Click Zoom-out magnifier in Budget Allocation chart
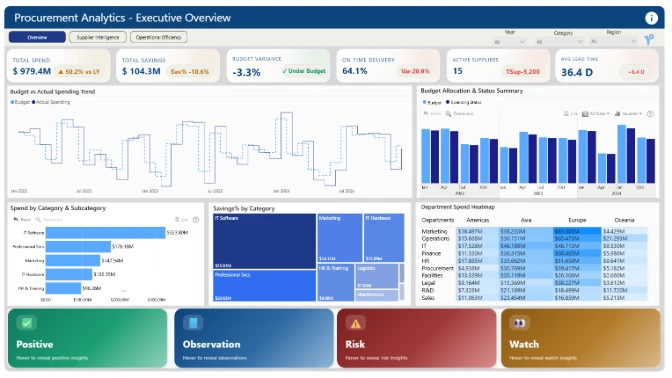Viewport: 672px width, 378px height. coord(448,114)
